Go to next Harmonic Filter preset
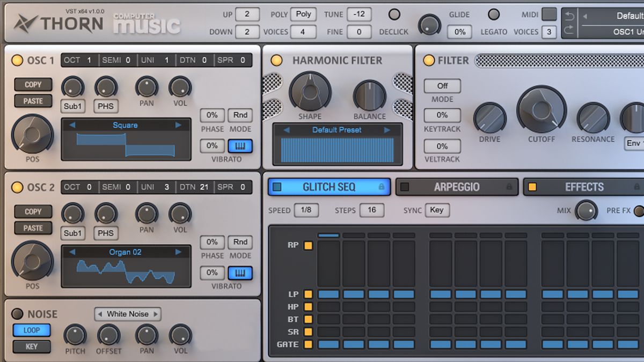 pos(386,130)
